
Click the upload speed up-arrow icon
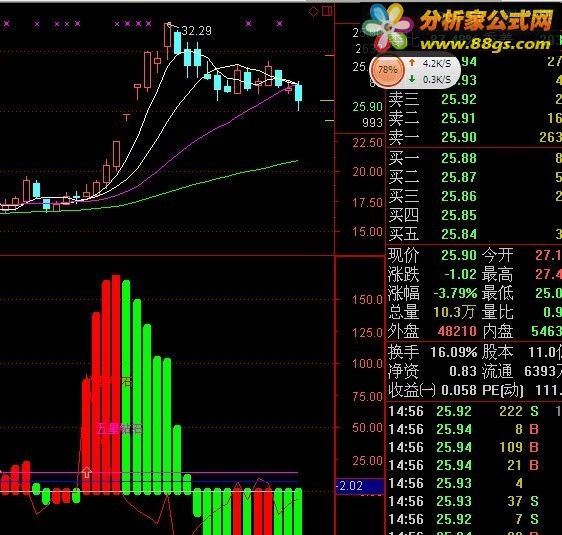[x=412, y=63]
